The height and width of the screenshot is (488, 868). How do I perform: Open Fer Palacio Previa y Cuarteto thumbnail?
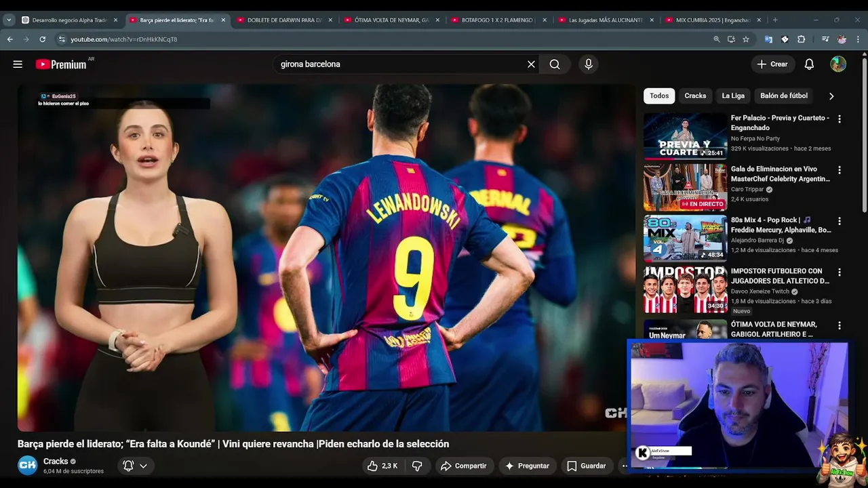[685, 136]
